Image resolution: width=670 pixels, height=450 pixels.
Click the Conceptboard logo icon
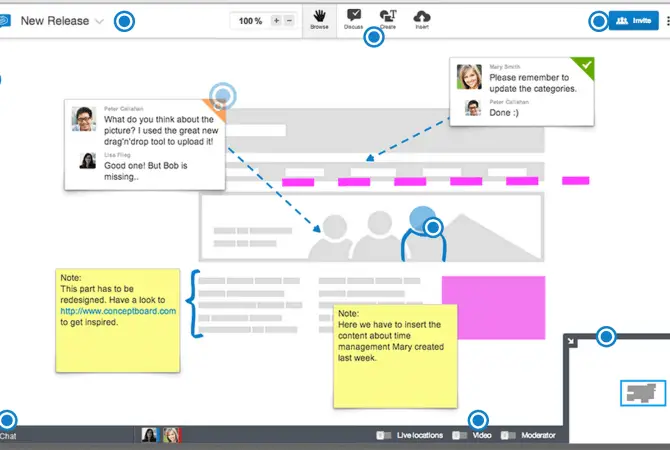(x=4, y=20)
